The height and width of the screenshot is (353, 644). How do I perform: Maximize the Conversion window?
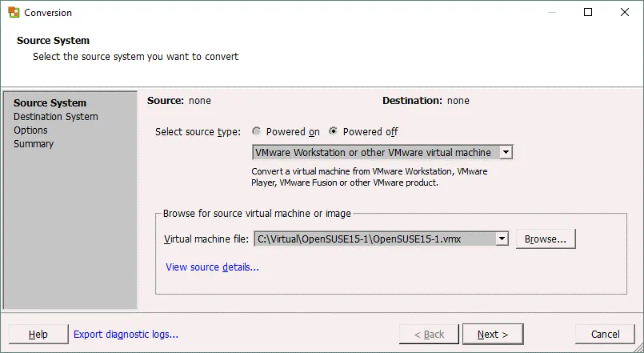tap(588, 13)
